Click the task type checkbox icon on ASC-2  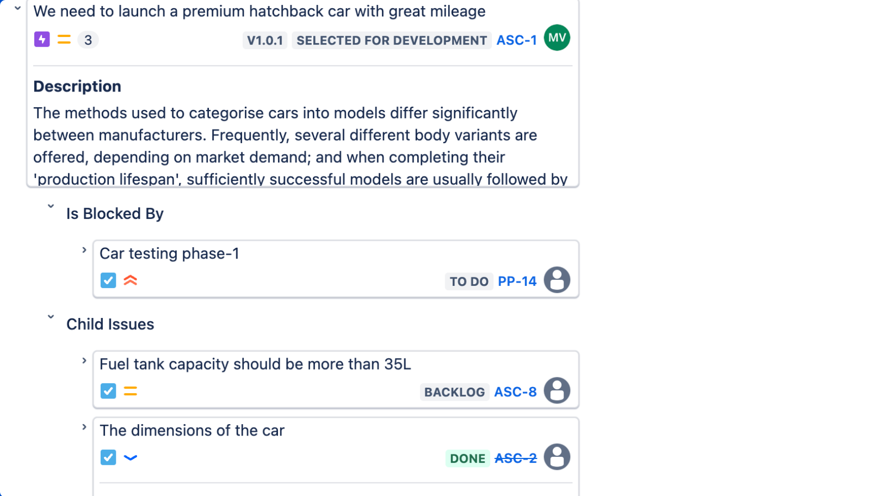(108, 458)
